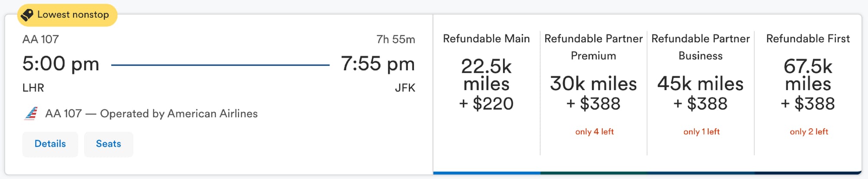Open flight Details
This screenshot has width=868, height=179.
coord(50,144)
